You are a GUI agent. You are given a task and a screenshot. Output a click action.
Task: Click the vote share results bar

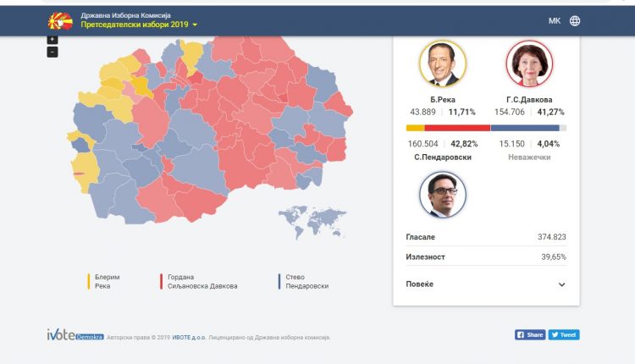[x=486, y=128]
